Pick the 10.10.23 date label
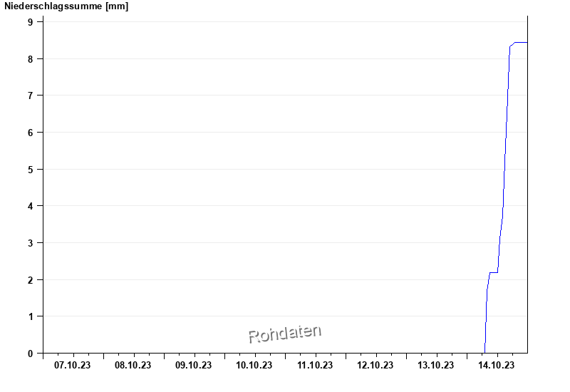Screen dimensions: 570x392 click(254, 366)
